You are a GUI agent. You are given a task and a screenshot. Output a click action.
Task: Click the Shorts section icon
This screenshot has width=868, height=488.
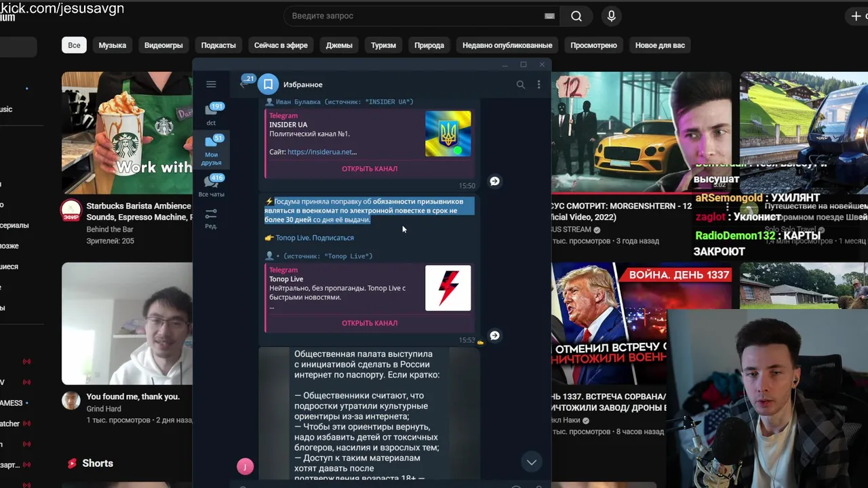pyautogui.click(x=72, y=464)
